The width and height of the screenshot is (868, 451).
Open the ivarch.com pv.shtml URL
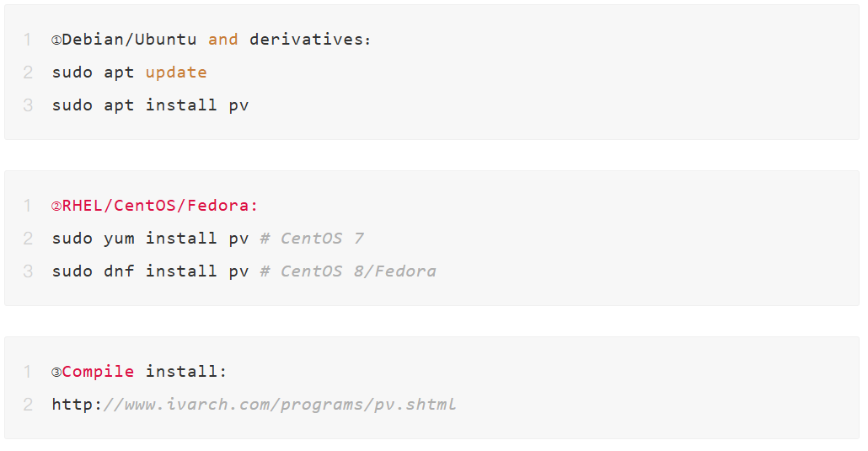coord(255,405)
